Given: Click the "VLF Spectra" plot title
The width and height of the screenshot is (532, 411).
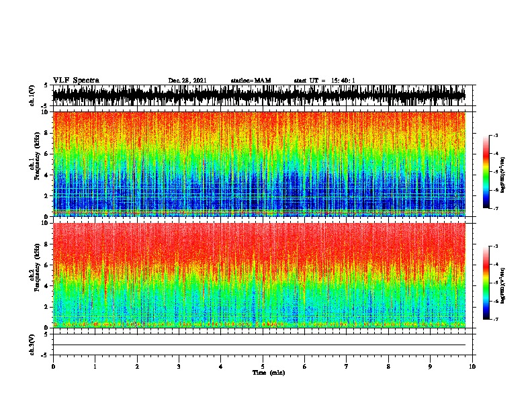Looking at the screenshot, I should click(x=76, y=81).
